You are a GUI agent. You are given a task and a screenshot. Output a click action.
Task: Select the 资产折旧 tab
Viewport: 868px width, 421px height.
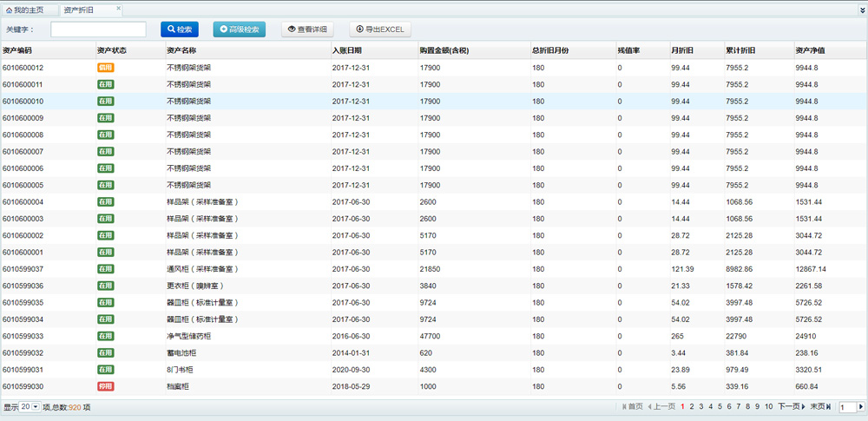click(x=82, y=9)
